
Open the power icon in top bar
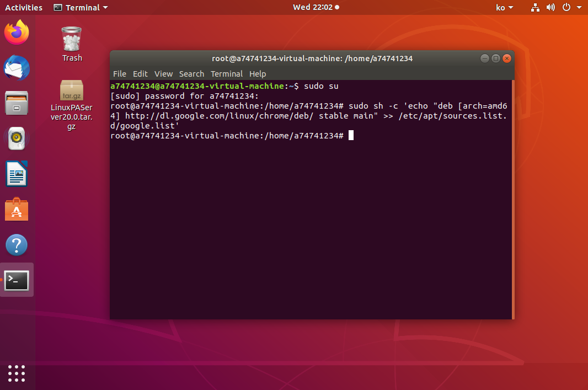point(566,8)
